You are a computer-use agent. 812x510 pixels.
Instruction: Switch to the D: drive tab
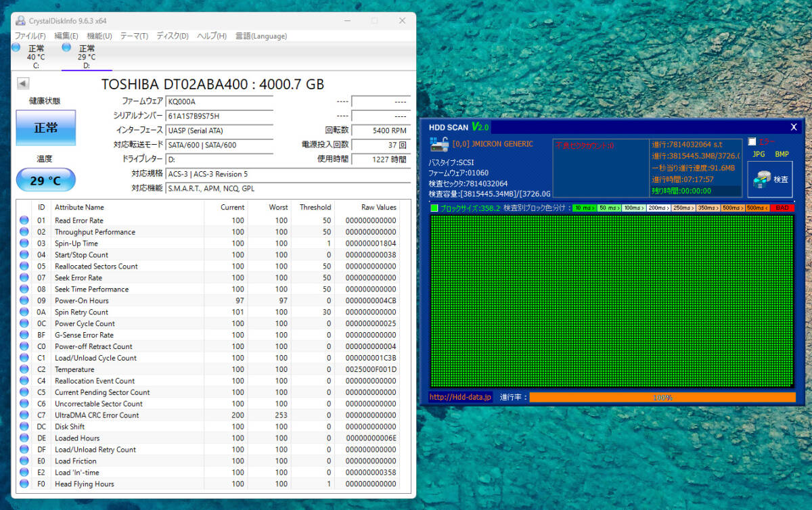pyautogui.click(x=86, y=57)
